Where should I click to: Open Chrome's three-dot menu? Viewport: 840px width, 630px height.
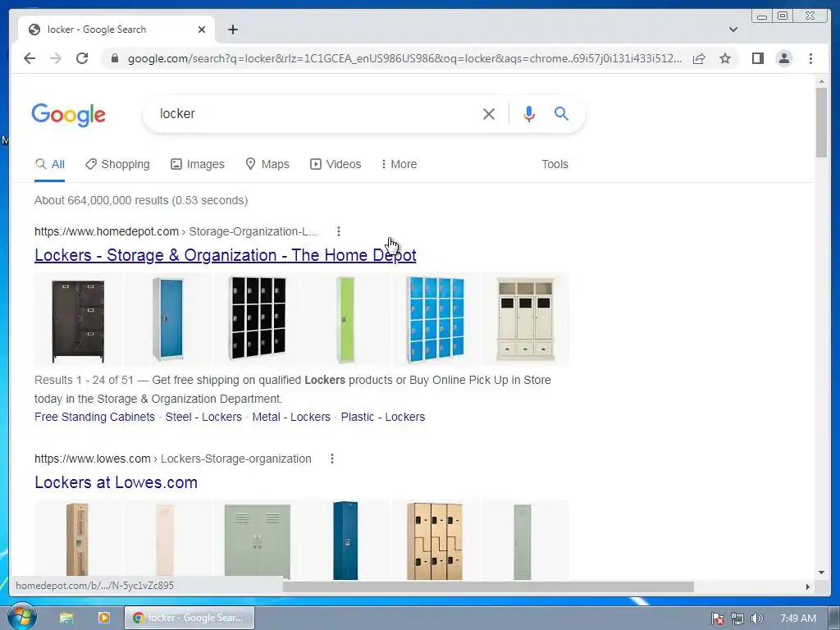tap(810, 58)
